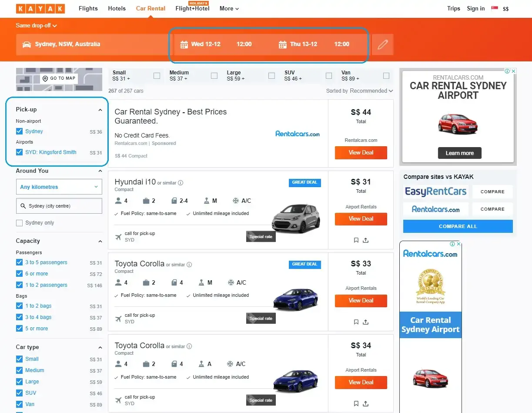Click the COMPARE ALL button
The height and width of the screenshot is (413, 532).
coord(458,226)
